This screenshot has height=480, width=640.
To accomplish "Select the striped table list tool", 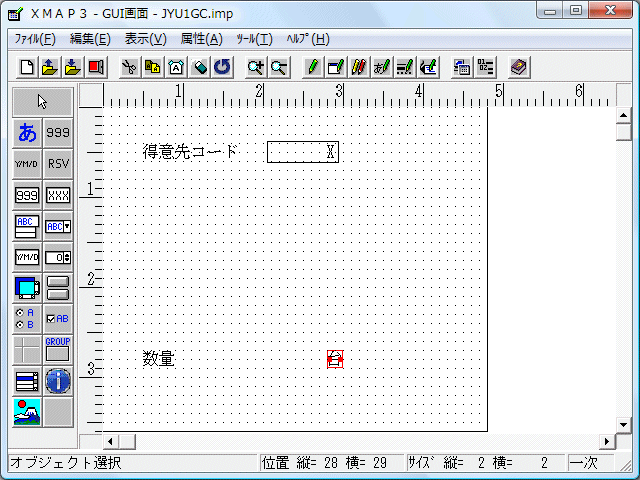I will tap(27, 381).
